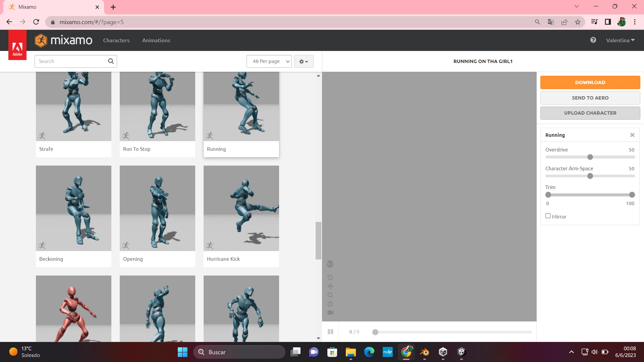
Task: Enable the Mirror checkbox
Action: pos(548,216)
